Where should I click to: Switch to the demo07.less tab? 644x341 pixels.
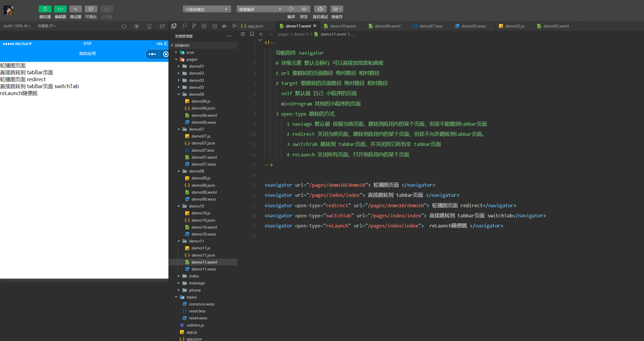pyautogui.click(x=431, y=26)
